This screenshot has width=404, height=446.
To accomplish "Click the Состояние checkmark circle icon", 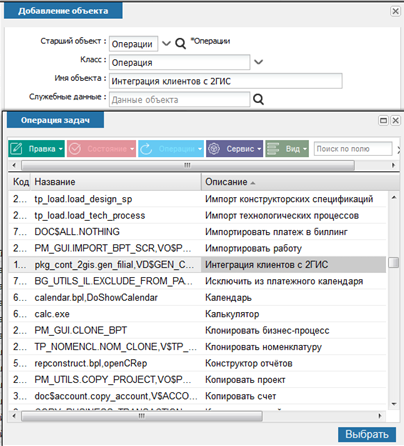I will pyautogui.click(x=75, y=149).
